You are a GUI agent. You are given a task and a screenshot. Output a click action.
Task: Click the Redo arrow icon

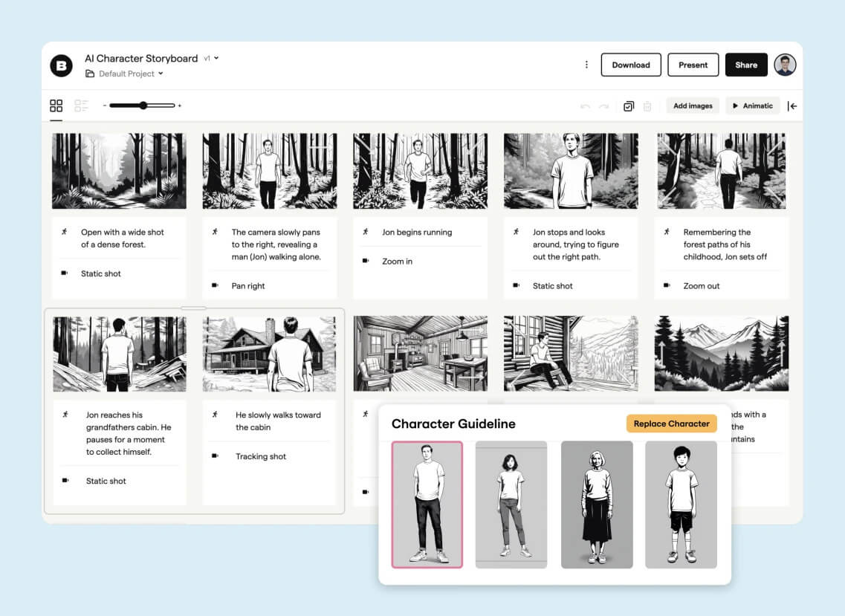coord(603,106)
